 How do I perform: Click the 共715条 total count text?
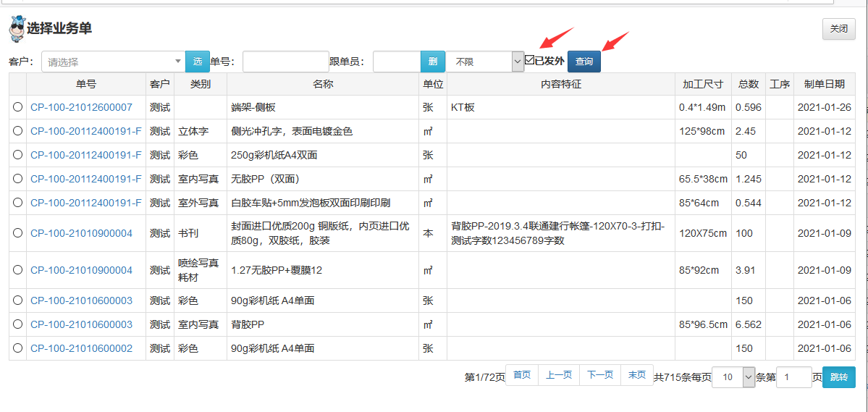(672, 377)
